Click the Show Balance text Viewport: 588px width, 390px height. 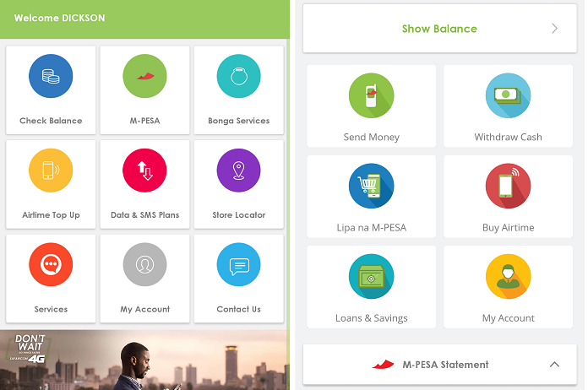click(439, 29)
